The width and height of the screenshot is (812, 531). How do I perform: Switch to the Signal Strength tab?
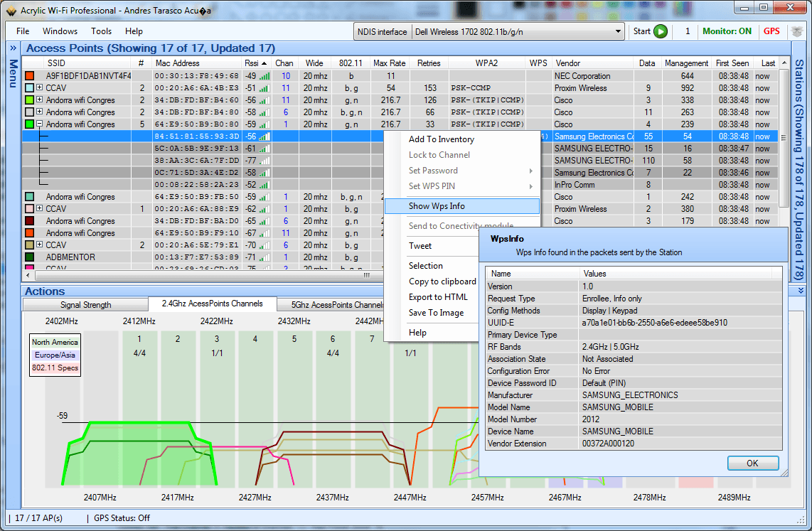(x=85, y=305)
